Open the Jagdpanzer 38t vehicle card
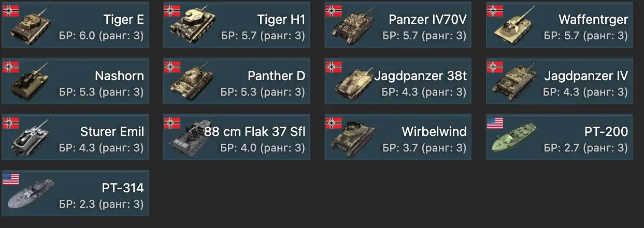 (398, 81)
